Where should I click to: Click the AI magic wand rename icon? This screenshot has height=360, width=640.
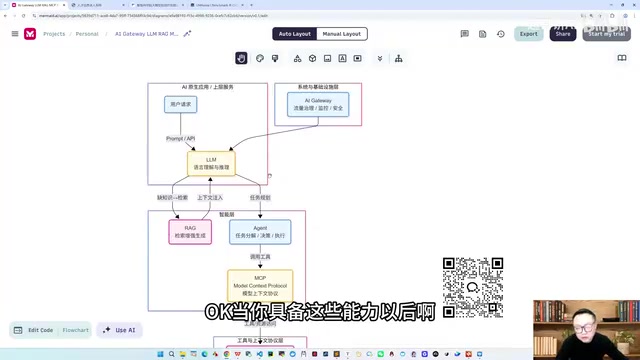tap(187, 34)
